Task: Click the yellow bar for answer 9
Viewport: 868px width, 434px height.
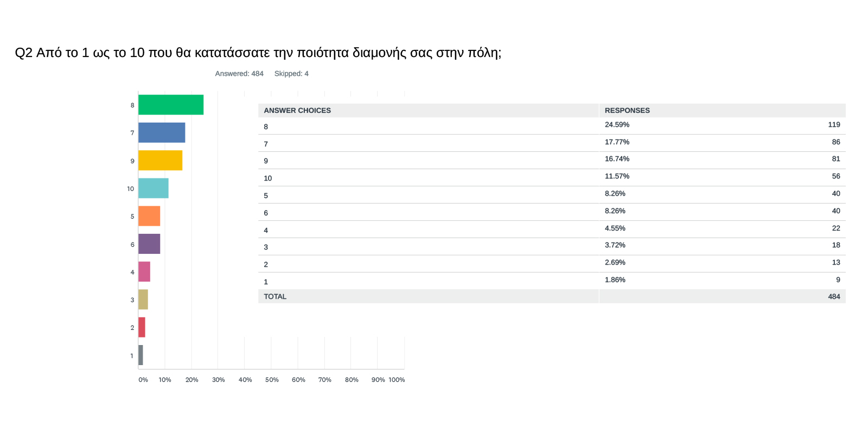Action: pos(160,161)
